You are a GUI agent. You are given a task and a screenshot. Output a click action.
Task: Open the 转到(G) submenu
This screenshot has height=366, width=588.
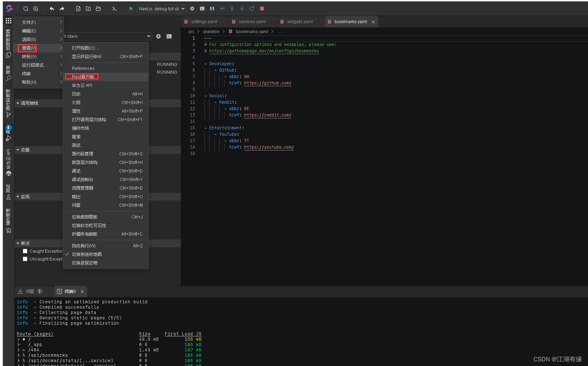point(38,56)
